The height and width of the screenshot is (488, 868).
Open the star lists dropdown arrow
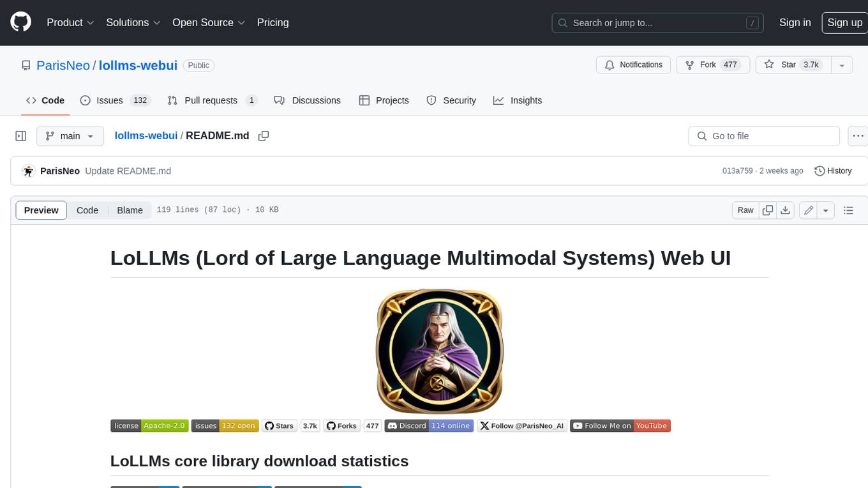(841, 65)
